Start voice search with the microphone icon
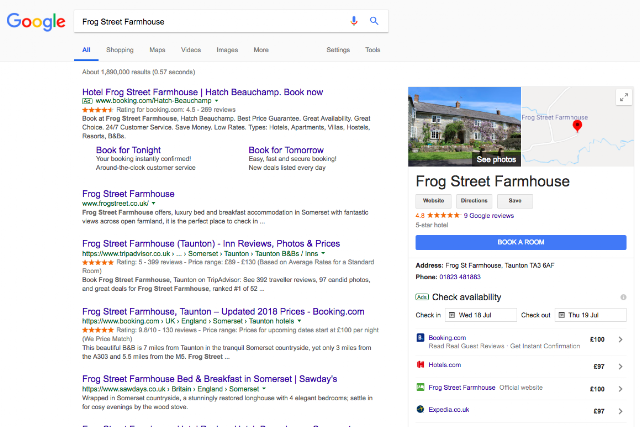The width and height of the screenshot is (640, 427). pos(354,21)
